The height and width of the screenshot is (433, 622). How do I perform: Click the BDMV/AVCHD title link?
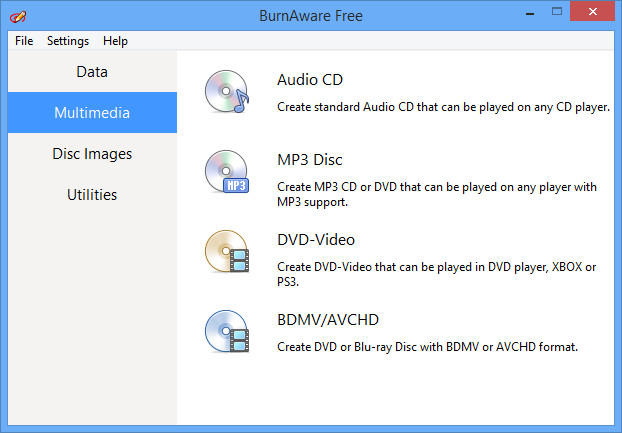pyautogui.click(x=328, y=320)
